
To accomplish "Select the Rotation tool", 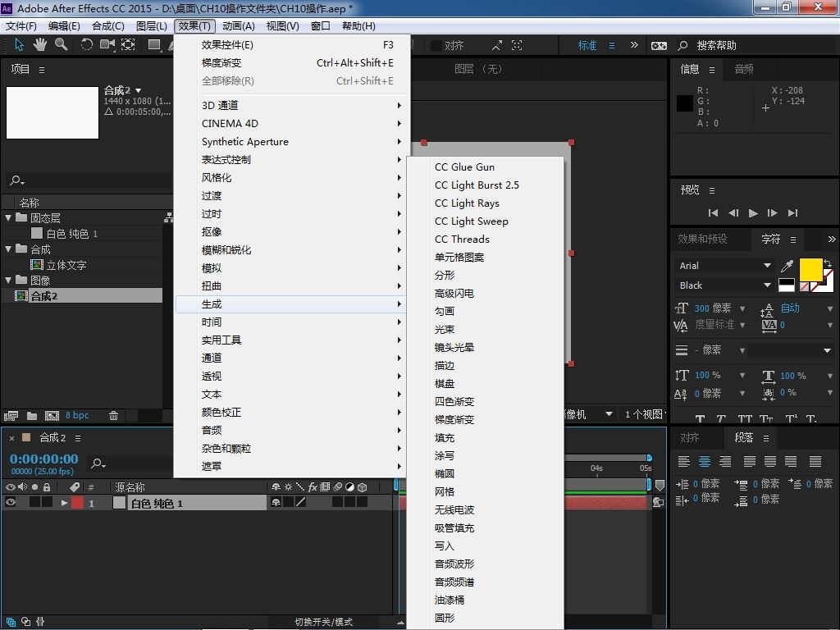I will (x=86, y=45).
